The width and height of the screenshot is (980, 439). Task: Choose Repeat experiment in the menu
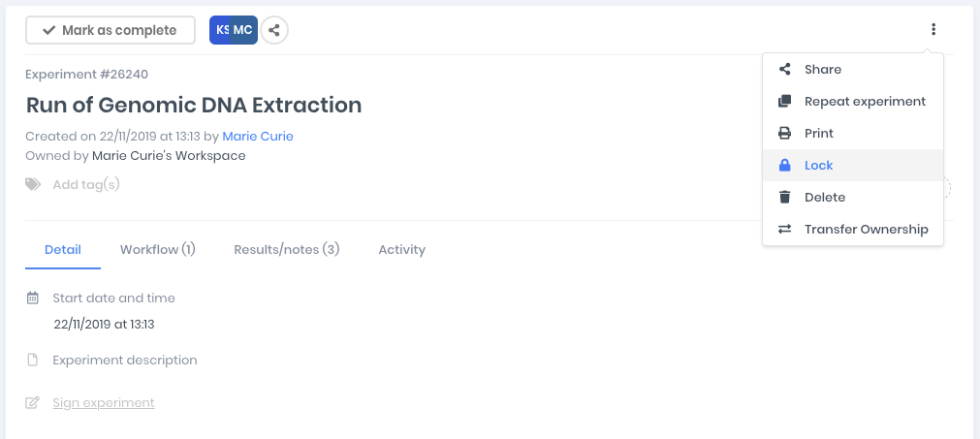(x=865, y=102)
